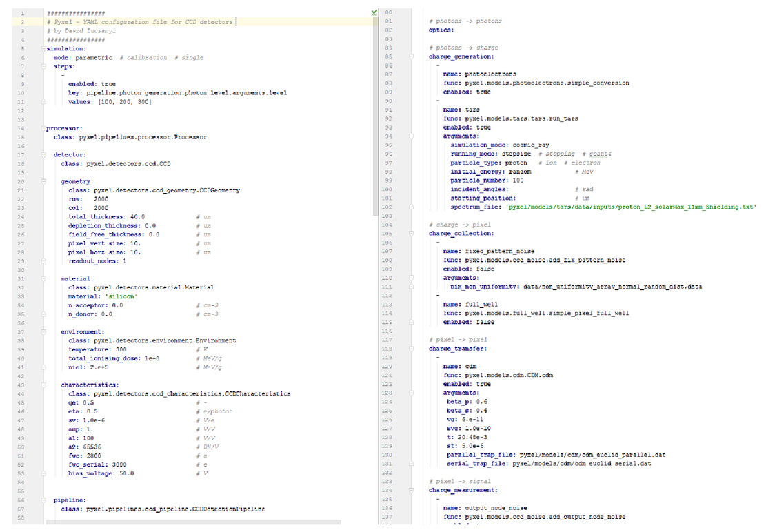Click 'pixel_vert_size: 10.' line
The height and width of the screenshot is (532, 777).
105,244
